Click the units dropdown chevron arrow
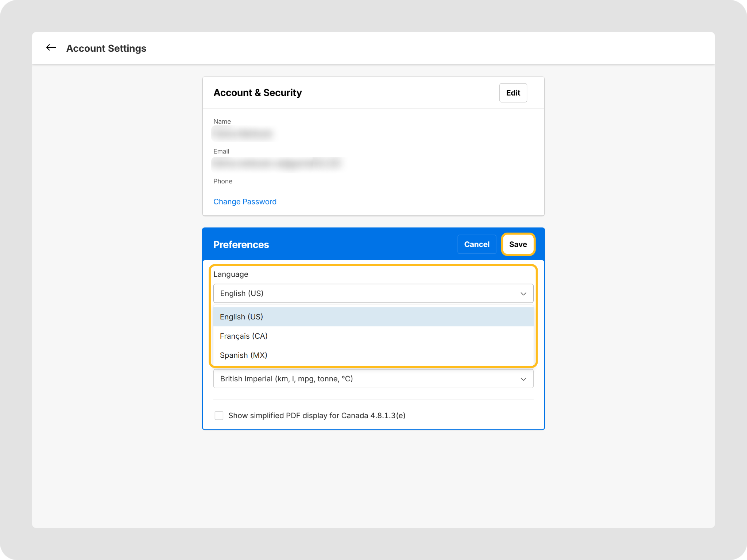 point(523,379)
